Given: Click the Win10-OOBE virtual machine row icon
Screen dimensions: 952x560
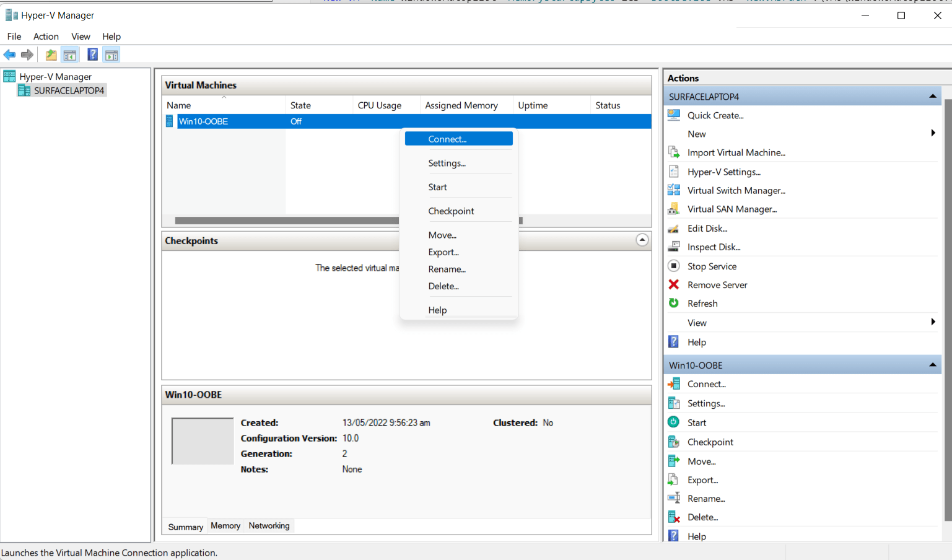Looking at the screenshot, I should 170,121.
